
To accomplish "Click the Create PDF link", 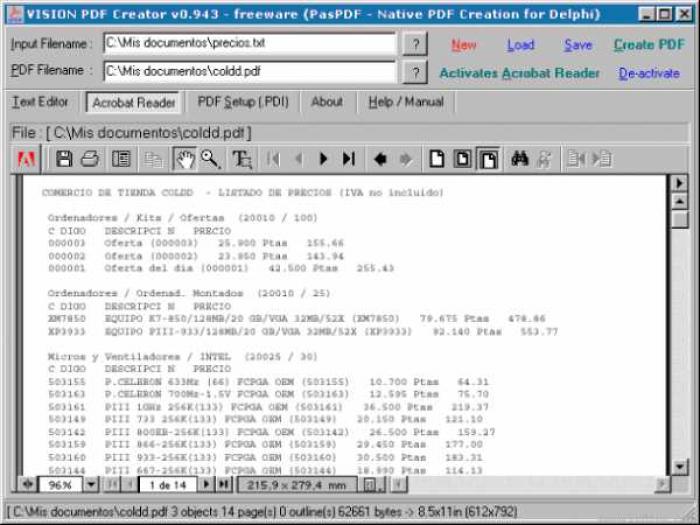I will (x=649, y=45).
